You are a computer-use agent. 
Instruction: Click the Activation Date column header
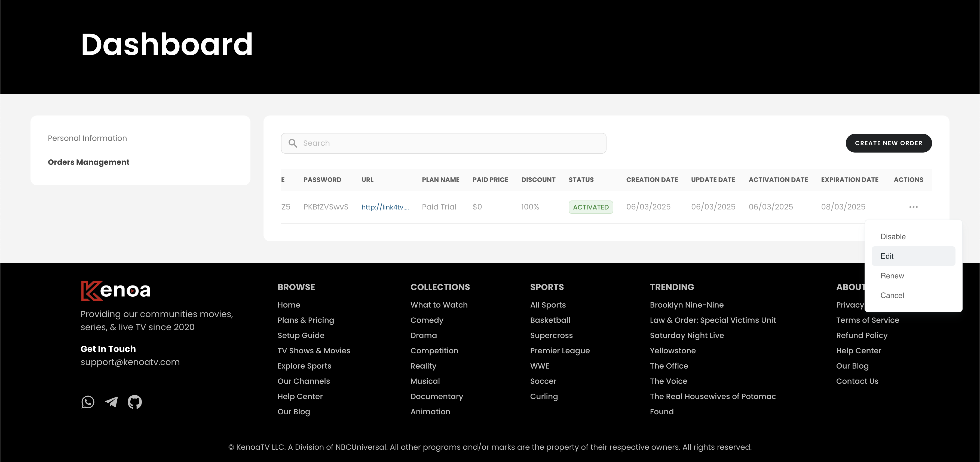pos(778,180)
